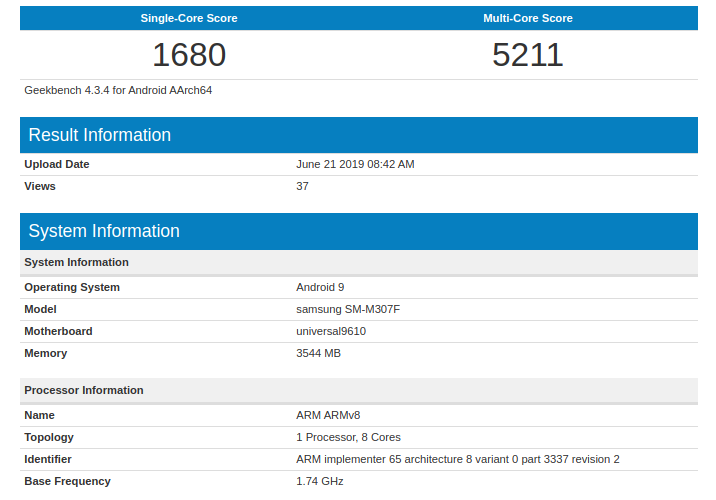This screenshot has width=716, height=500.
Task: Select the June 21 2019 upload timestamp
Action: (x=355, y=164)
